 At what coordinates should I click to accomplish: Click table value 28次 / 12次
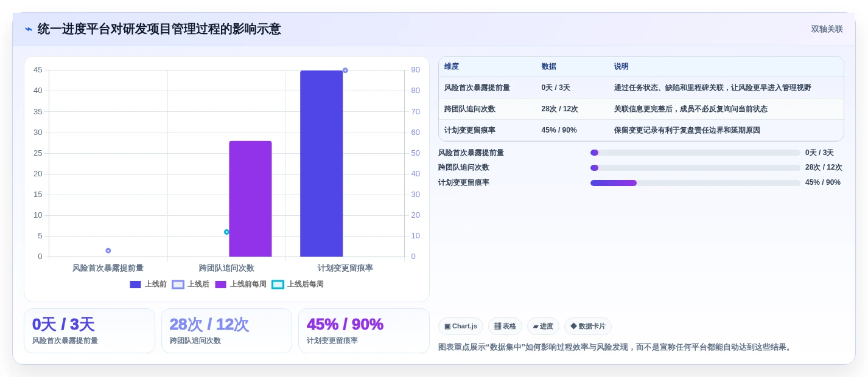pyautogui.click(x=559, y=109)
